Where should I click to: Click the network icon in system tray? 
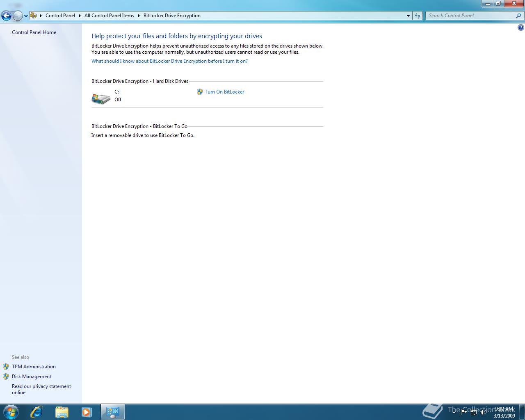[474, 412]
